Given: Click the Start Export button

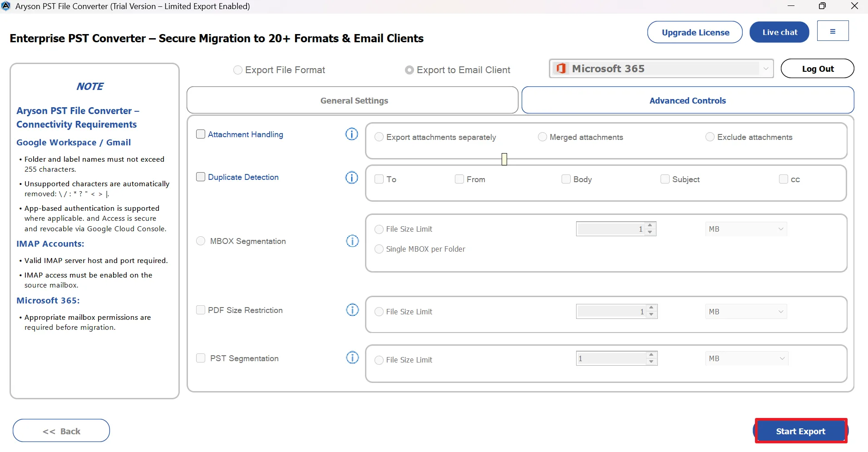Looking at the screenshot, I should point(801,431).
